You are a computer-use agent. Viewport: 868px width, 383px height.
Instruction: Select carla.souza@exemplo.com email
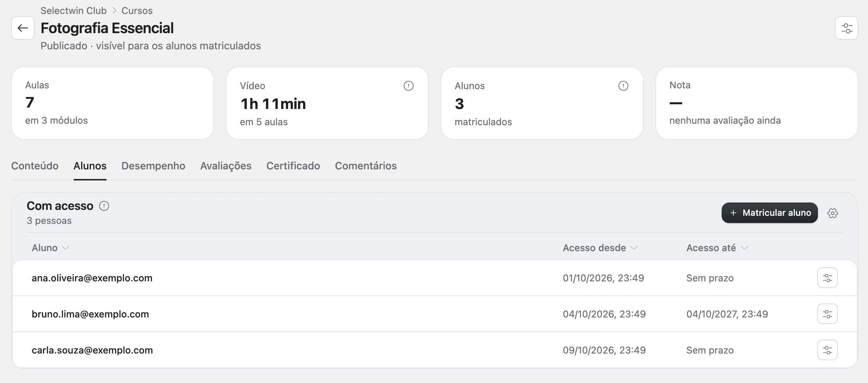[x=92, y=350]
